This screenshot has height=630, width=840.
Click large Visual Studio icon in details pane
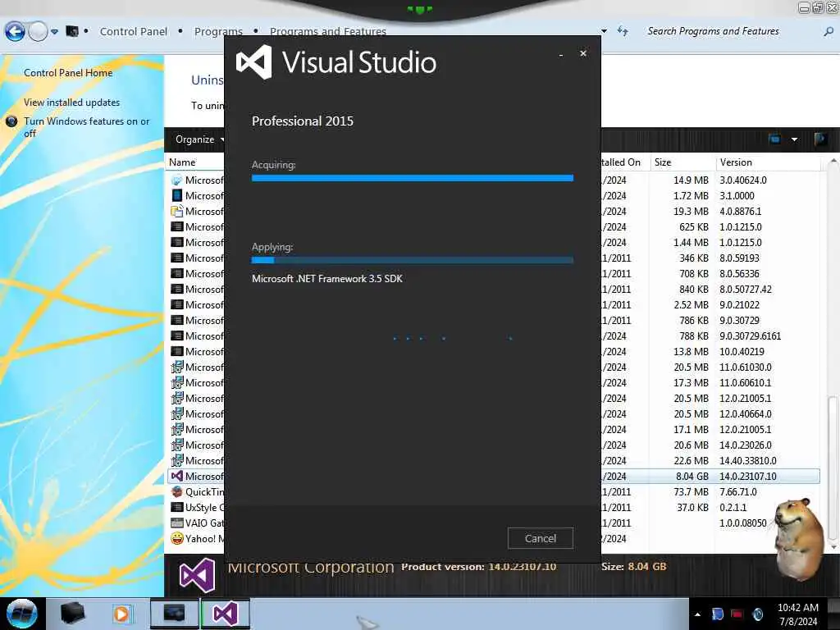pyautogui.click(x=197, y=575)
